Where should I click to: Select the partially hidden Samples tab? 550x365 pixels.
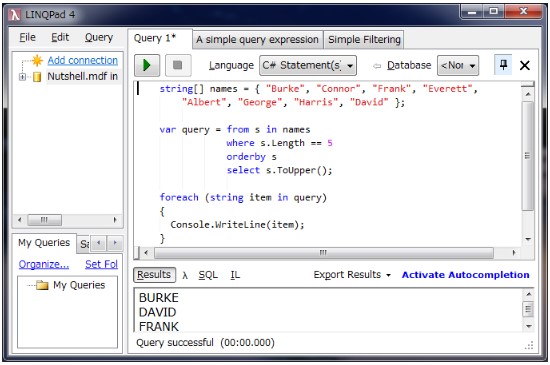click(84, 244)
